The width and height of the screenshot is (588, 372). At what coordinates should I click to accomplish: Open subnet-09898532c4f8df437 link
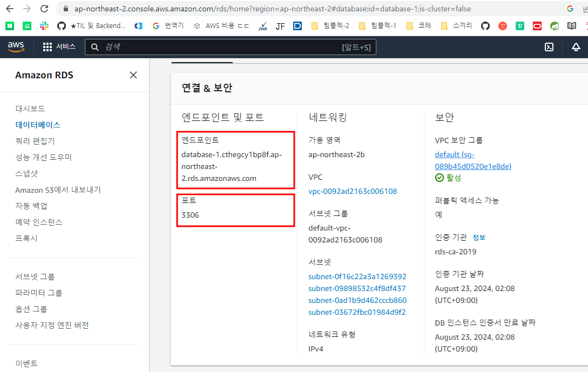(x=357, y=288)
